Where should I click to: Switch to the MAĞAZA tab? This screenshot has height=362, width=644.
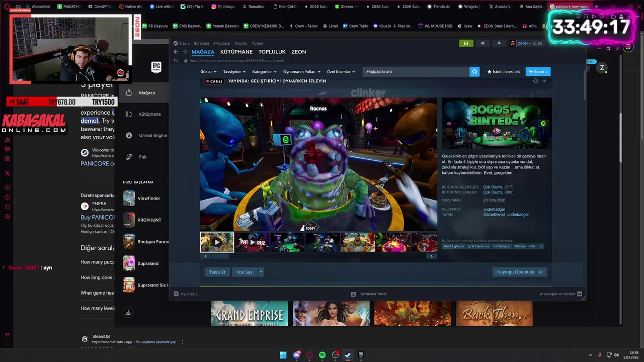203,52
